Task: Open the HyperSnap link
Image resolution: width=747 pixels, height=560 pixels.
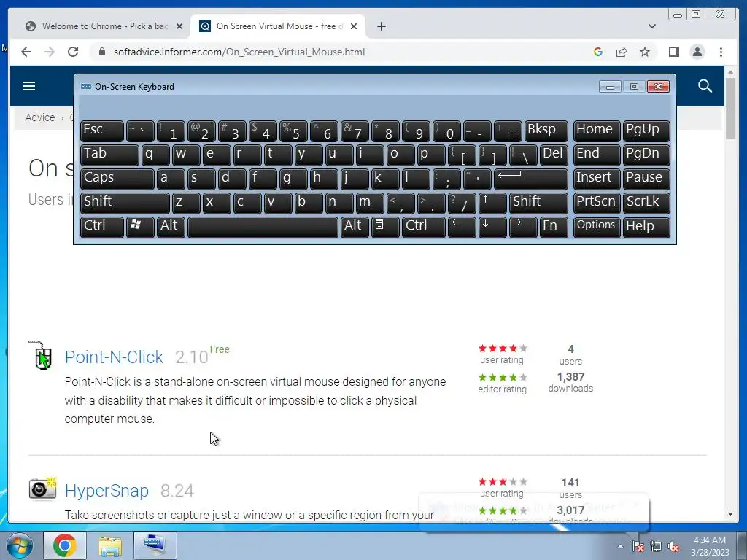Action: pyautogui.click(x=107, y=491)
